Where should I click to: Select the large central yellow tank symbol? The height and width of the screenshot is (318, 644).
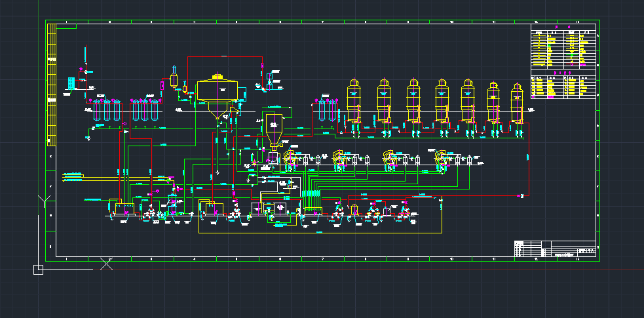point(217,89)
